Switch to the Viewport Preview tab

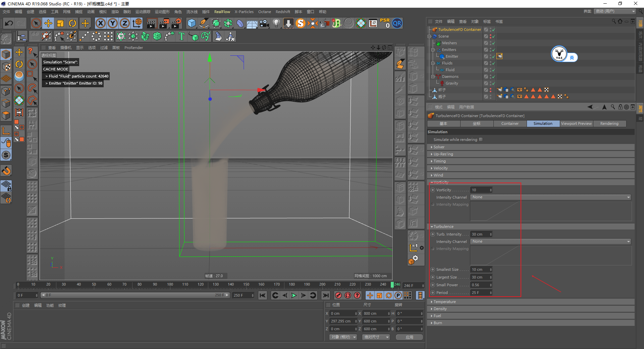click(x=576, y=123)
